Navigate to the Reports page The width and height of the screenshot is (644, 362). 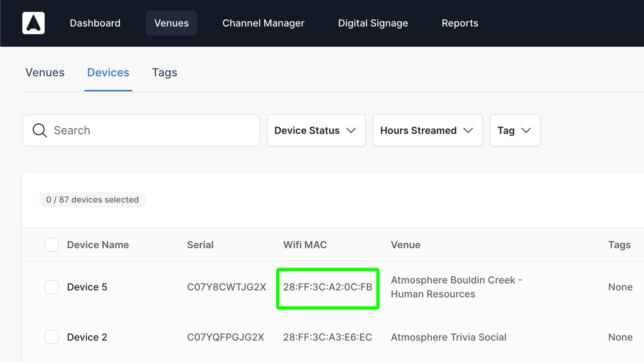click(x=460, y=23)
